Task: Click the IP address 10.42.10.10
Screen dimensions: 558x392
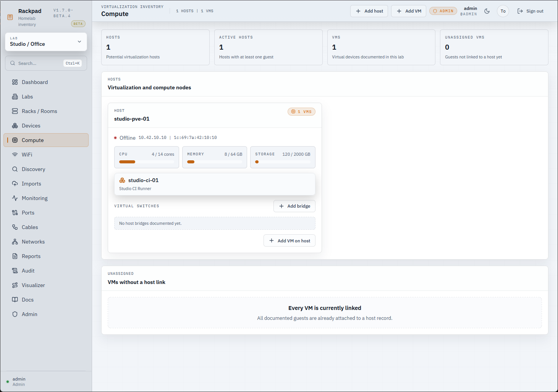Action: pos(152,137)
